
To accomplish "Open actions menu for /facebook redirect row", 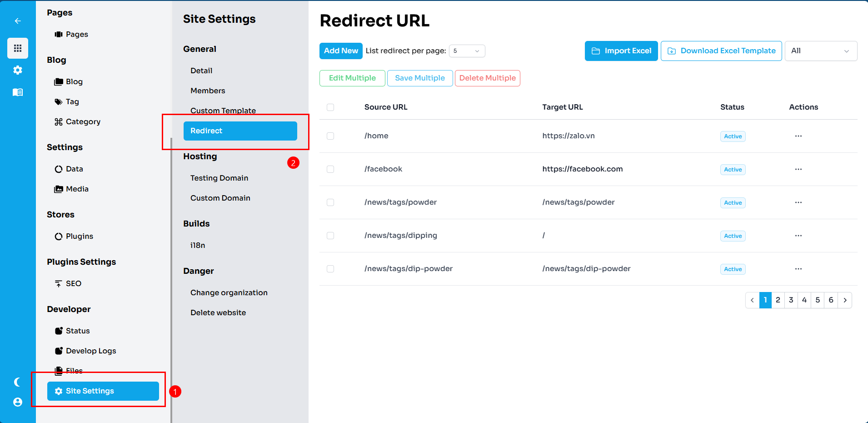I will tap(798, 169).
